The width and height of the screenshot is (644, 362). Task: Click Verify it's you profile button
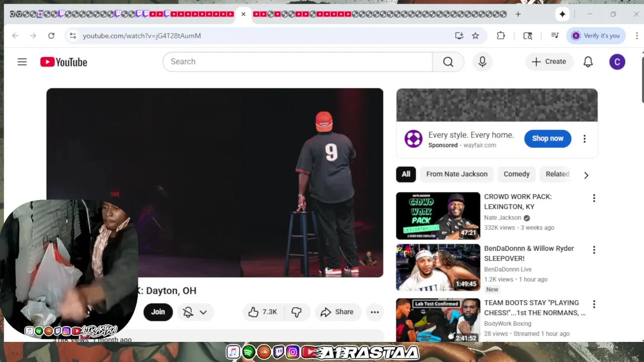pos(596,36)
